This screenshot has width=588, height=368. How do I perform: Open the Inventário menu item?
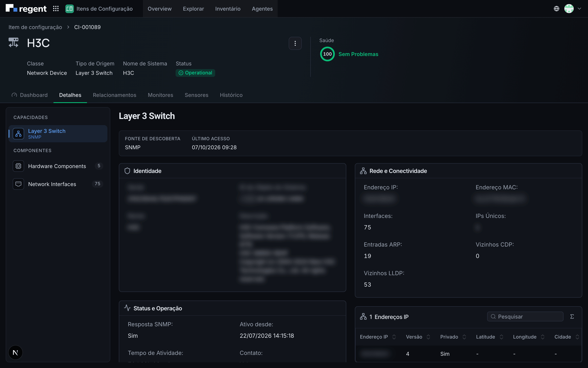point(228,9)
